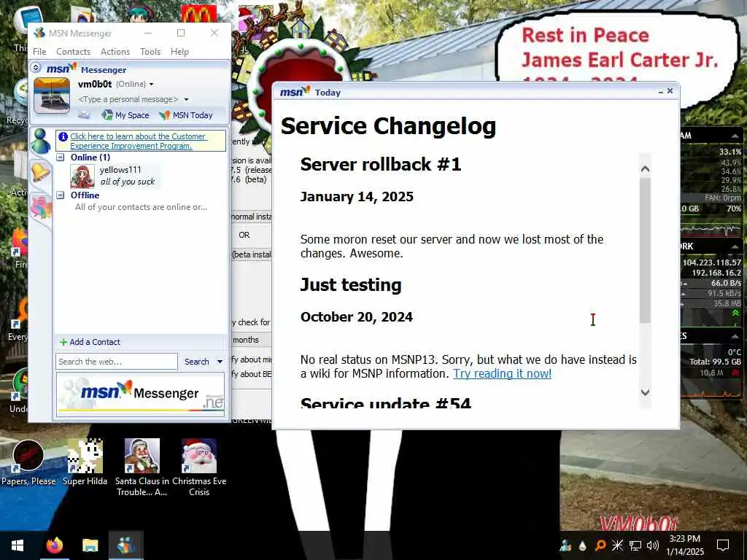
Task: Open the network tray icon
Action: point(635,545)
